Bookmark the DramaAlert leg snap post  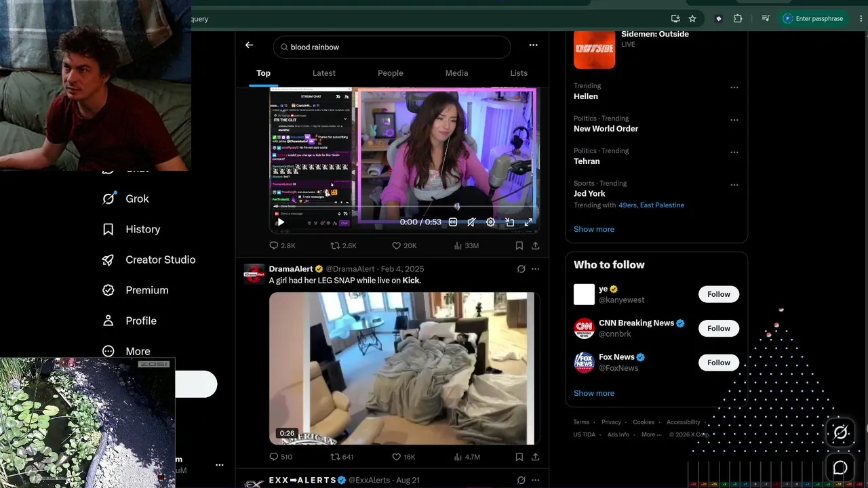tap(519, 457)
